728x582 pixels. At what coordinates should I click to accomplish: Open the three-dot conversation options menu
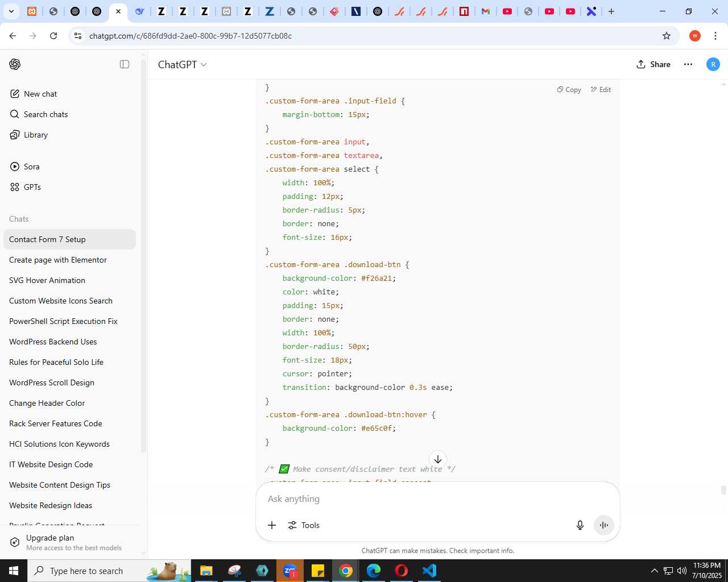tap(688, 64)
